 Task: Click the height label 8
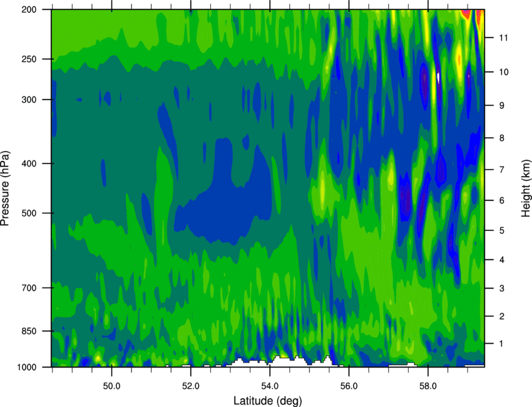(x=501, y=138)
